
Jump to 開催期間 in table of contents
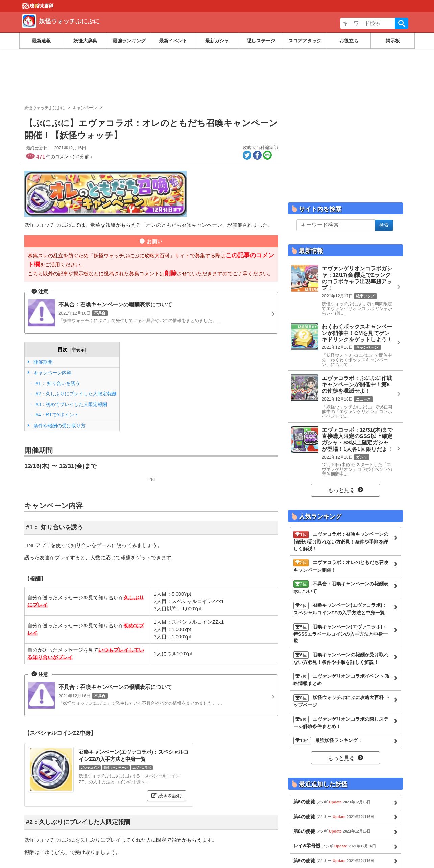[43, 362]
